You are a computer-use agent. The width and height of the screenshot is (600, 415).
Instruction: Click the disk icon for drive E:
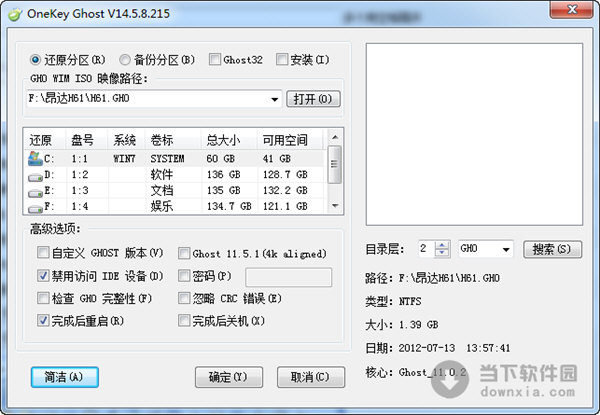35,193
